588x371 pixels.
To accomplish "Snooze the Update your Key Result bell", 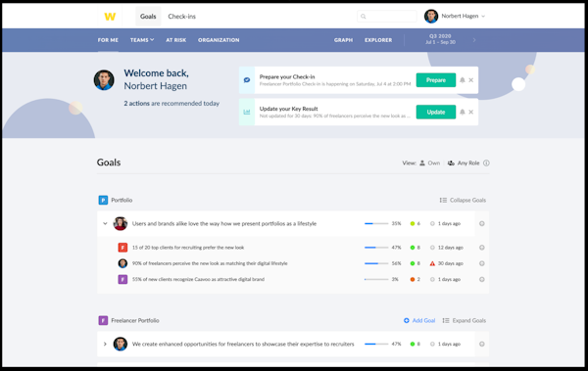I will (x=463, y=112).
